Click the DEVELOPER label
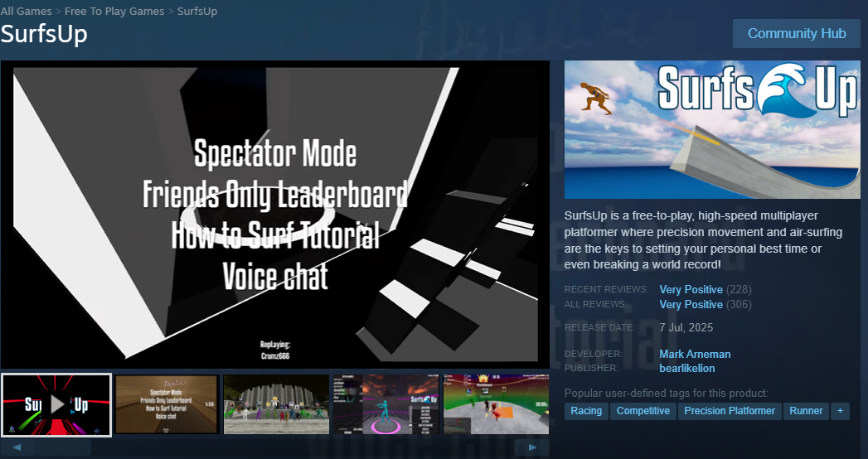Screen dimensions: 868x459 (x=594, y=355)
